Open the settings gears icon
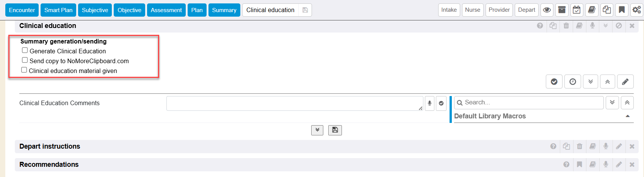The width and height of the screenshot is (644, 177). point(636,10)
